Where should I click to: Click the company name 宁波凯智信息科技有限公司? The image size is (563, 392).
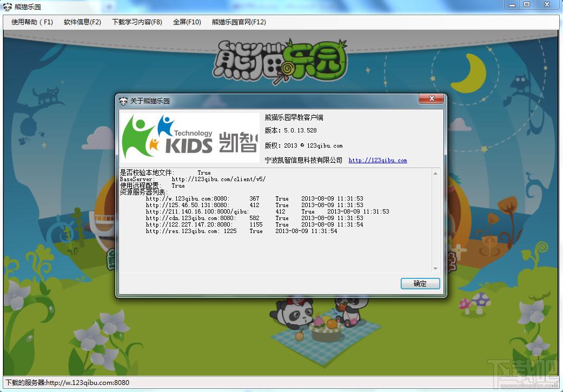click(303, 161)
